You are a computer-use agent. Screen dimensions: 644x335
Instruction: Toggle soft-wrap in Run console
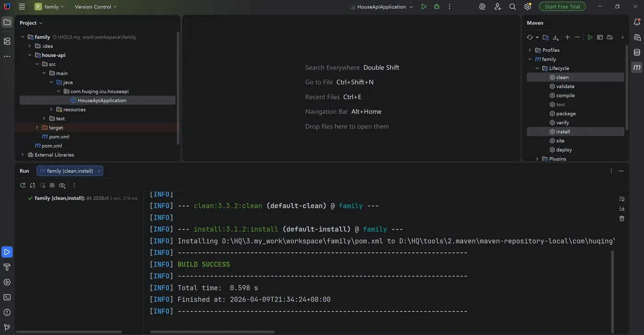pos(621,199)
